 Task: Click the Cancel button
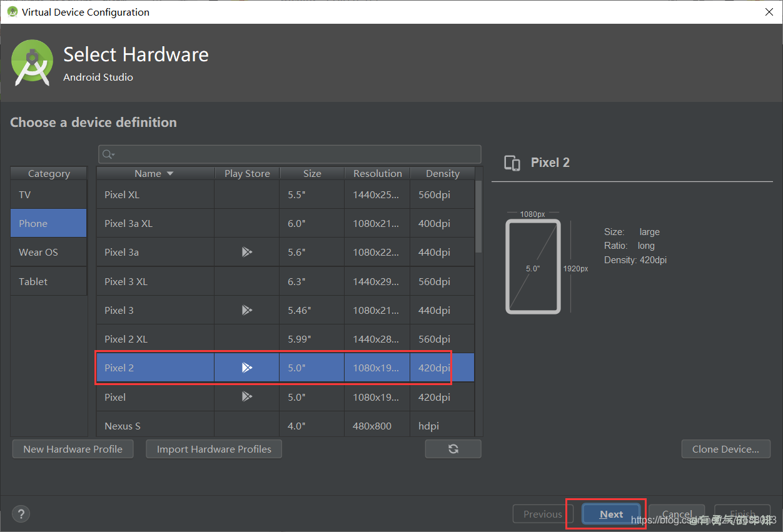tap(677, 514)
